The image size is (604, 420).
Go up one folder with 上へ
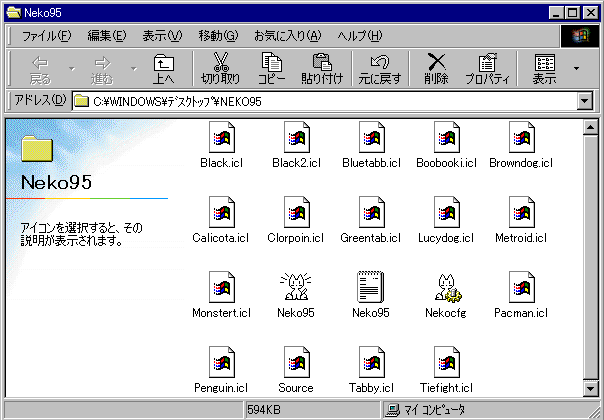click(x=164, y=69)
